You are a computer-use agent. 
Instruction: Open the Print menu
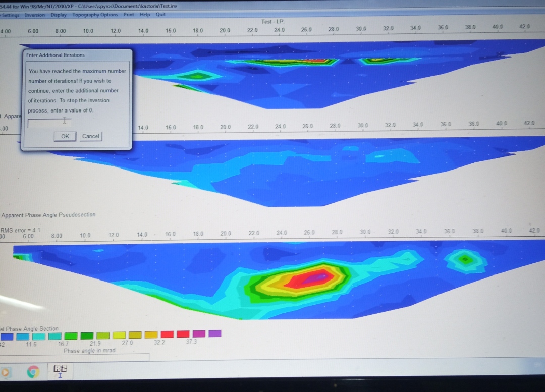point(129,15)
